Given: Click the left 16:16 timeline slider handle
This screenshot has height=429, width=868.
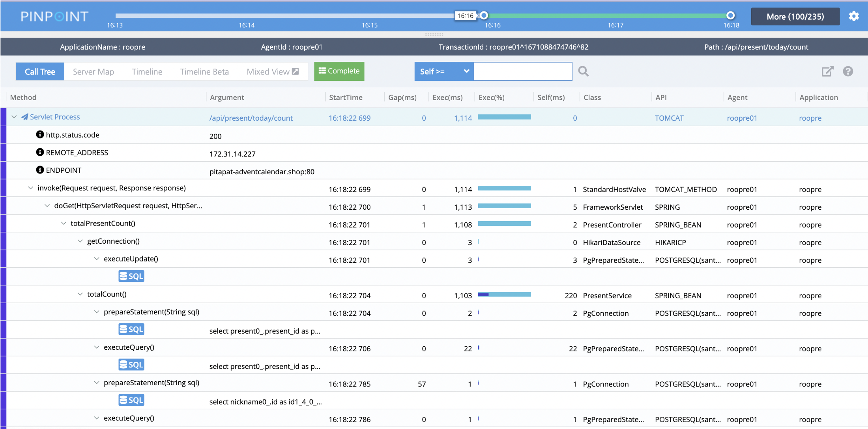Looking at the screenshot, I should click(x=484, y=15).
